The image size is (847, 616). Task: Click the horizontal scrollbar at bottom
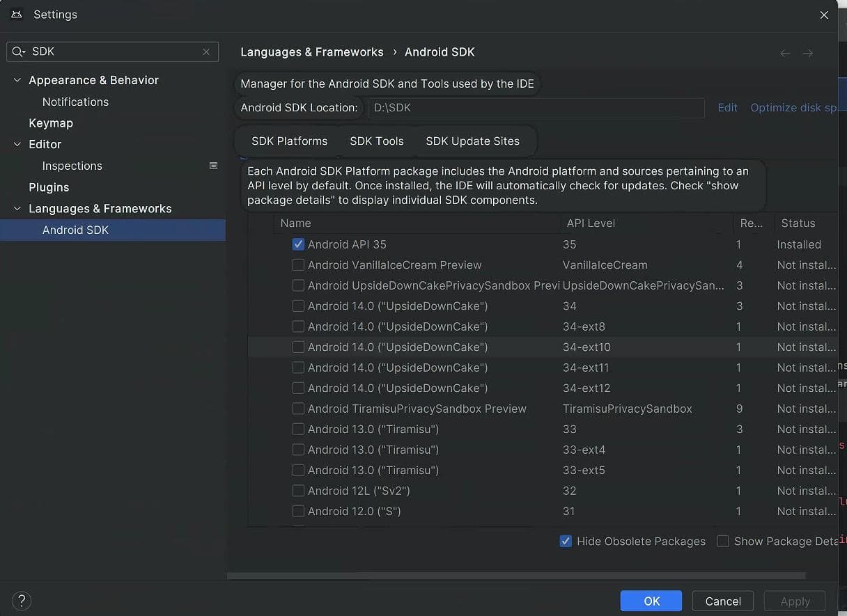516,576
